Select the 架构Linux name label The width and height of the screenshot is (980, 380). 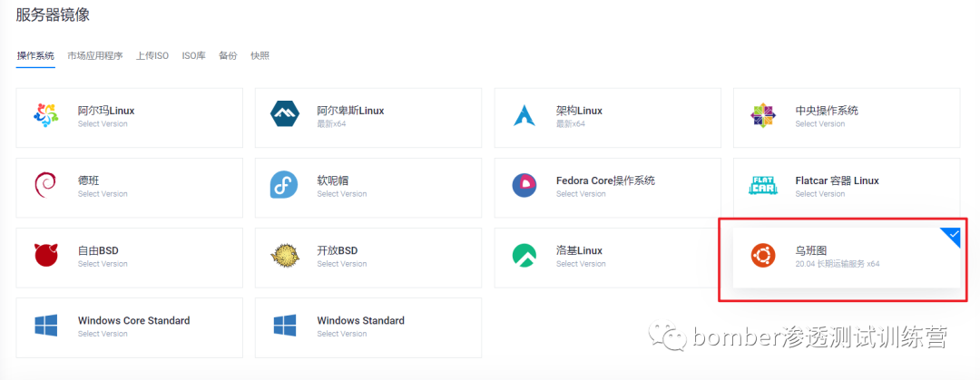click(579, 111)
